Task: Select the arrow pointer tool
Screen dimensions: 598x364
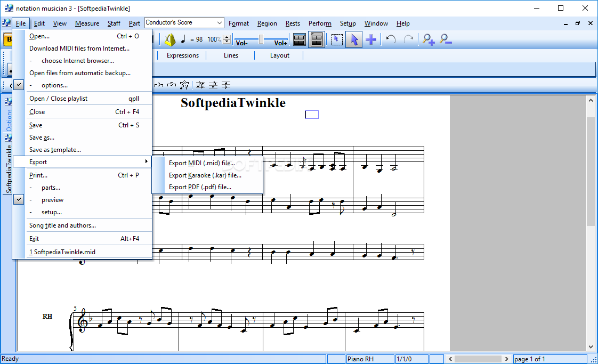Action: pos(354,39)
